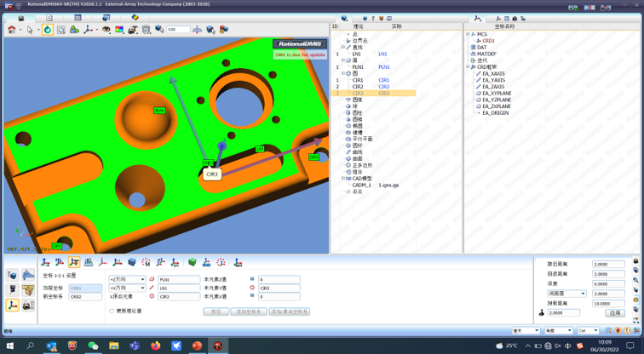
Task: Click the 接近距离 value input field
Action: (608, 265)
